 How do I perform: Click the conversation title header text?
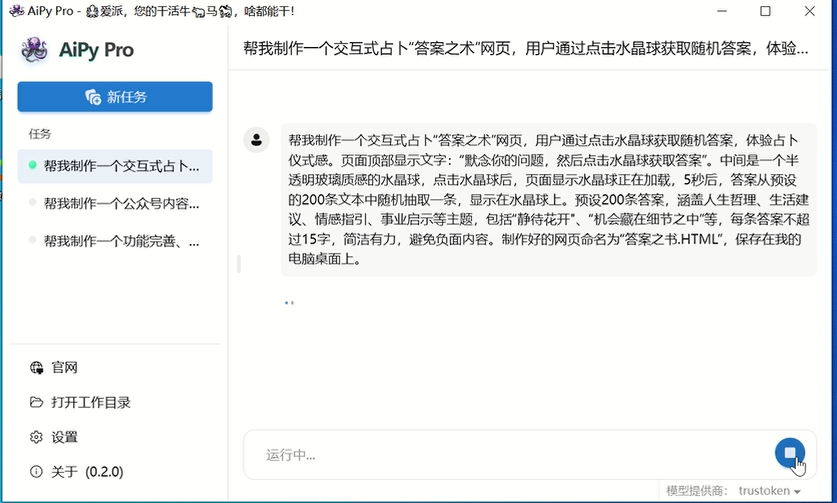(x=526, y=49)
